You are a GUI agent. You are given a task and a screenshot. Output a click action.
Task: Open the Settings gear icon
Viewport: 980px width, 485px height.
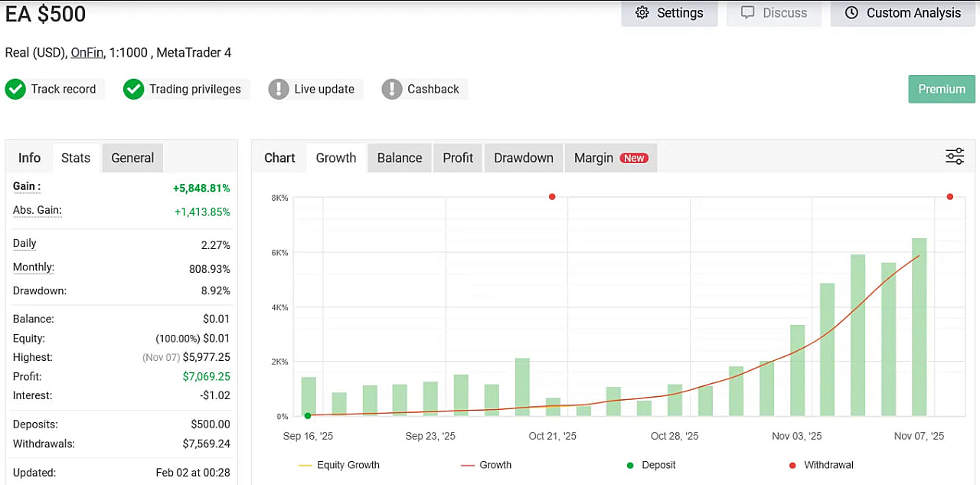tap(642, 12)
